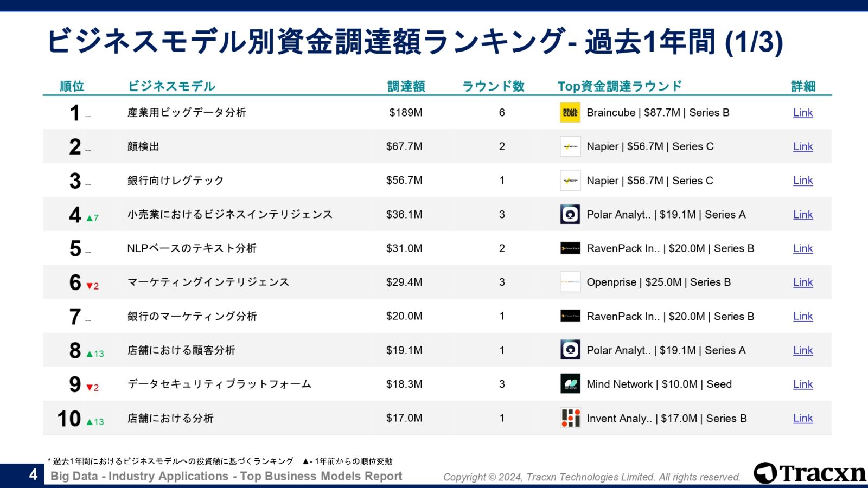This screenshot has width=868, height=488.
Task: Open the Link for 店舗における分析
Action: pyautogui.click(x=803, y=418)
